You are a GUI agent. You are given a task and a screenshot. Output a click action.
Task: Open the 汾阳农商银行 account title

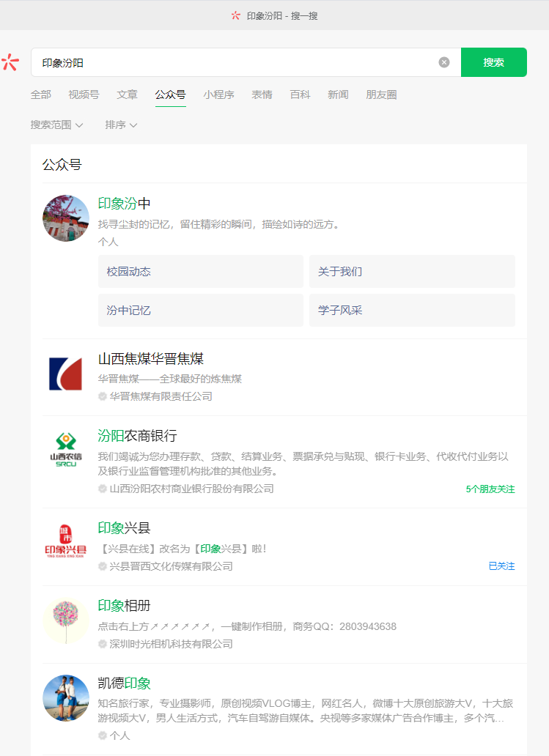(137, 436)
